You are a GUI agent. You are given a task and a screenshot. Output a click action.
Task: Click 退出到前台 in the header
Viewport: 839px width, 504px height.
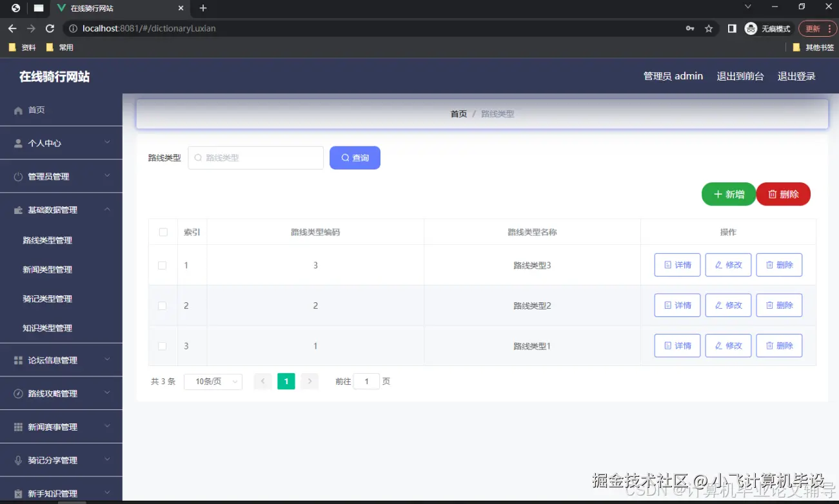pyautogui.click(x=740, y=76)
